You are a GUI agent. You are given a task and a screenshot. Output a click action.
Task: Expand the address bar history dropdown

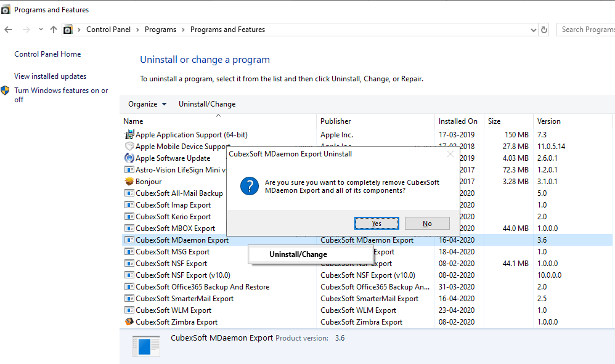click(534, 30)
